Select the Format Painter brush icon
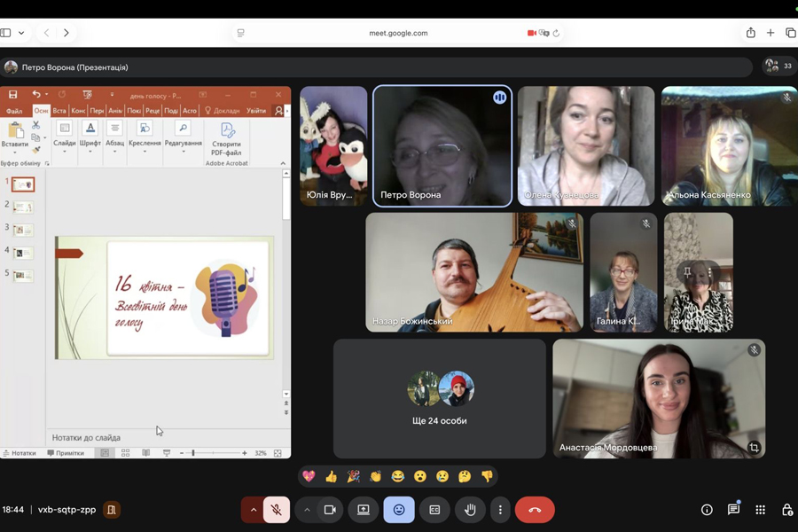Viewport: 798px width, 532px height. (35, 150)
